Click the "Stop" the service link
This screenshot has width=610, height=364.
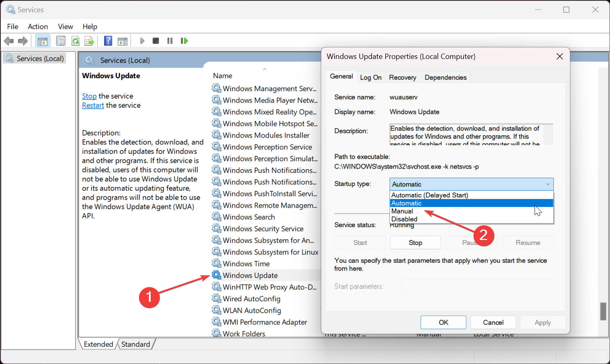click(89, 96)
